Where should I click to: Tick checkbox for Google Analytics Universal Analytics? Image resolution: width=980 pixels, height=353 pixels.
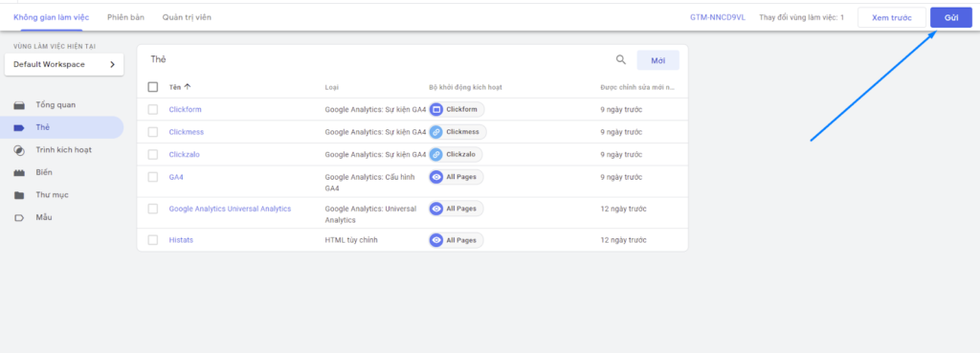point(153,209)
